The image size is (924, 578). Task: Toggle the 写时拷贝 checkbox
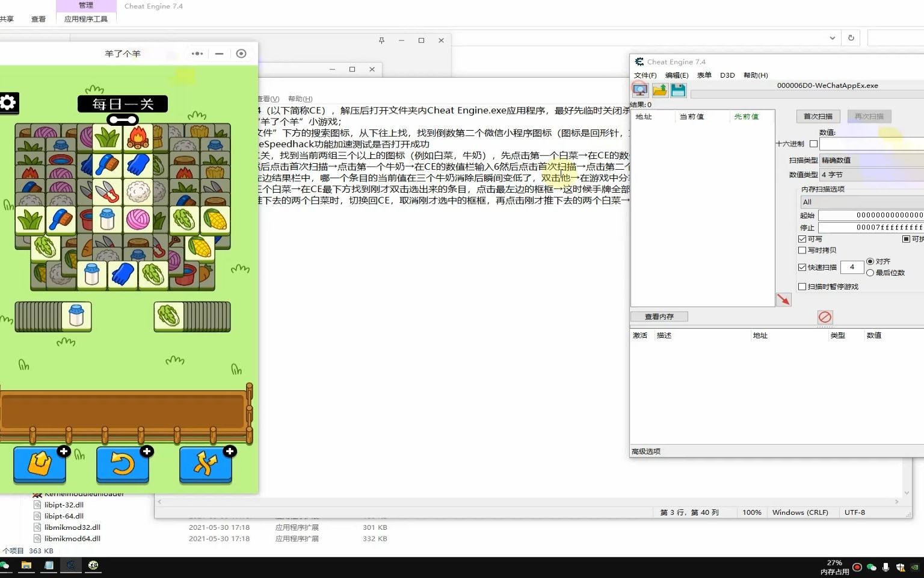(802, 250)
